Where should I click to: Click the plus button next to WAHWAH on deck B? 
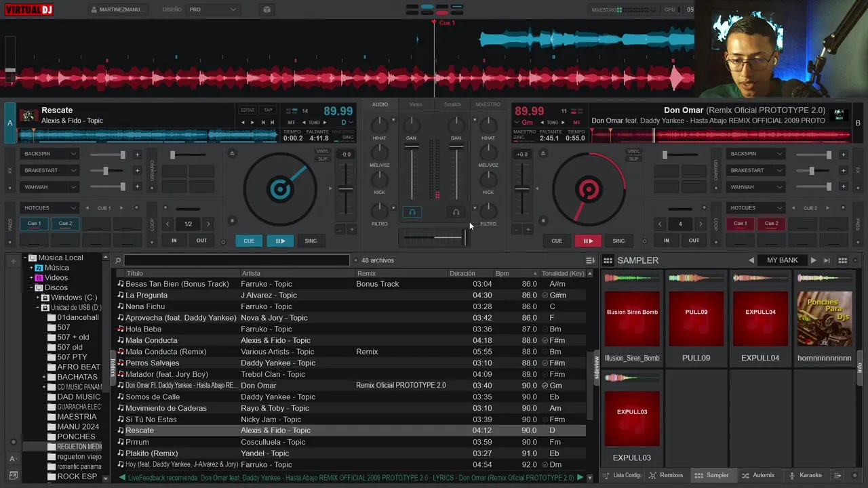(843, 187)
